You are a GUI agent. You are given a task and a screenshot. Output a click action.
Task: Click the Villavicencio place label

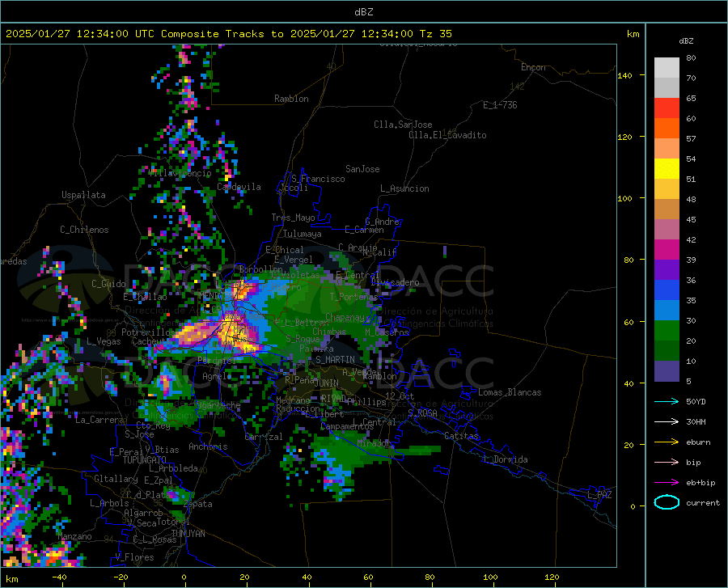click(180, 173)
